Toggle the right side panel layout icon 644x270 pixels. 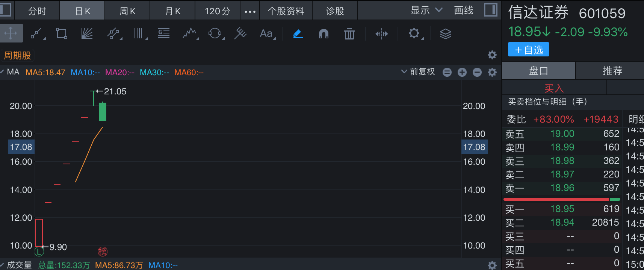click(490, 10)
